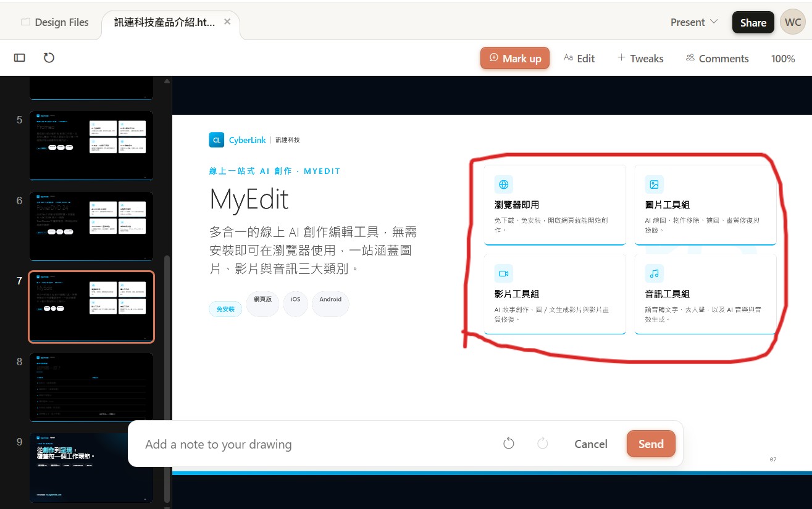Select slide 7 MyEdit thumbnail

[91, 307]
